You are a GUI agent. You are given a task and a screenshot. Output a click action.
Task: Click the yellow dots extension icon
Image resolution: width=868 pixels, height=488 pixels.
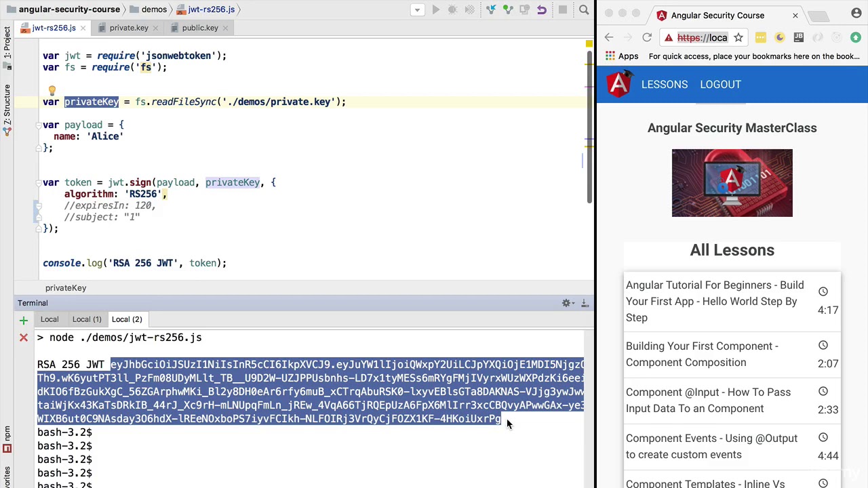click(761, 38)
